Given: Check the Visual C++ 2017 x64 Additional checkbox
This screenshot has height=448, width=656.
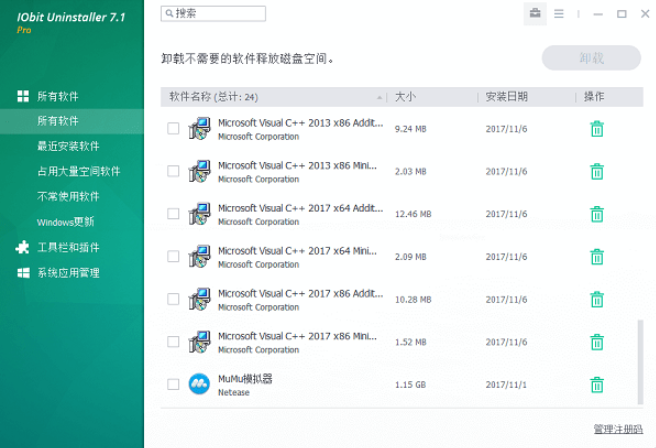Looking at the screenshot, I should point(173,214).
